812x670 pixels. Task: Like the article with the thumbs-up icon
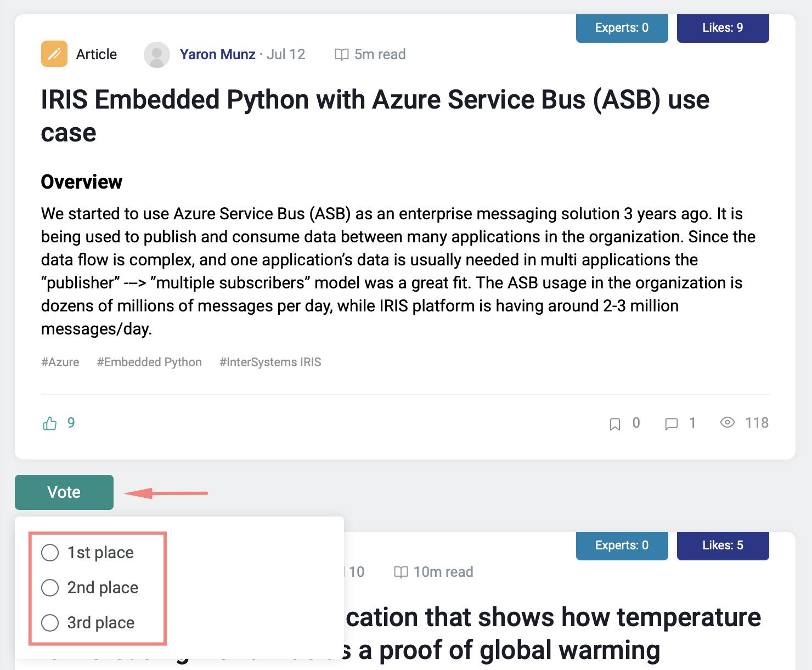point(50,423)
